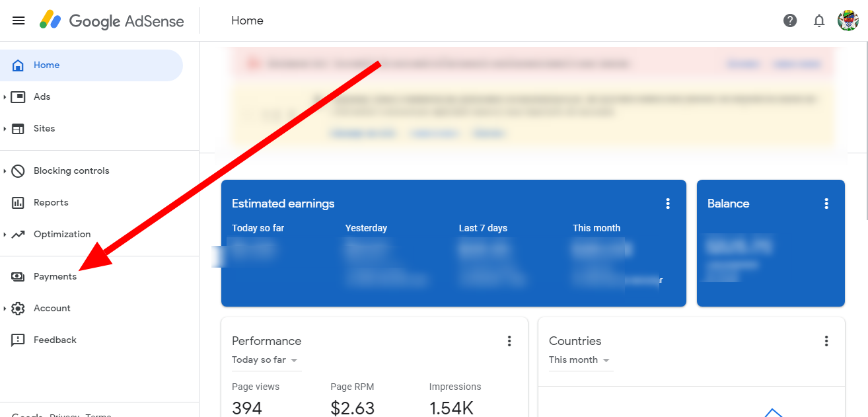Open the notifications bell
This screenshot has height=417, width=868.
click(x=819, y=20)
